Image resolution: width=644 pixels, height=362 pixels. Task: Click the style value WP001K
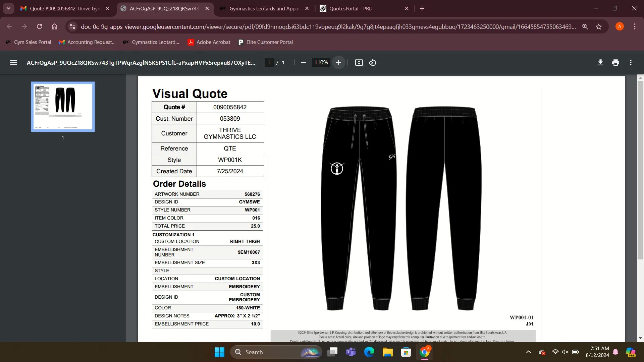coord(230,160)
